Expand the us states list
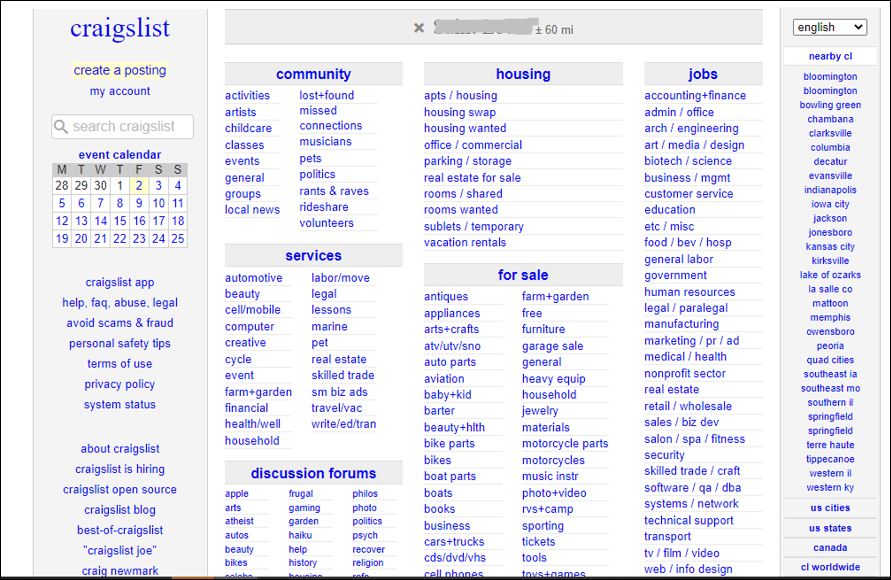The image size is (891, 580). tap(830, 528)
